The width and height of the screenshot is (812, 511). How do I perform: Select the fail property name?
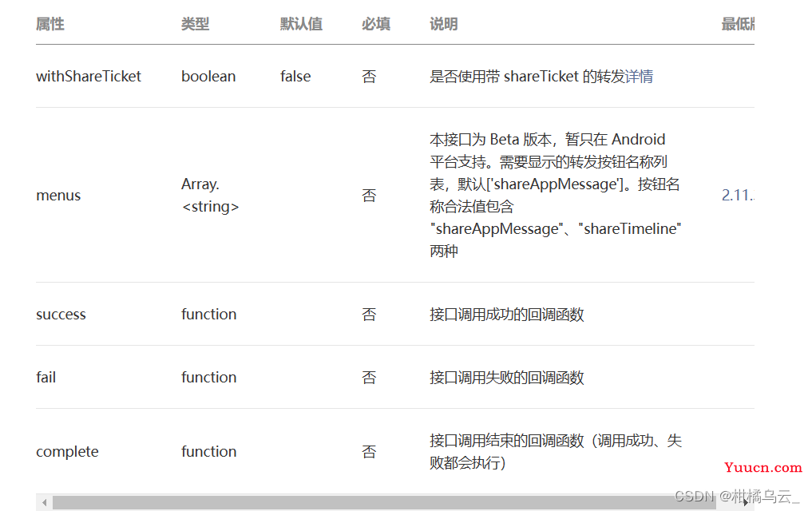point(46,378)
